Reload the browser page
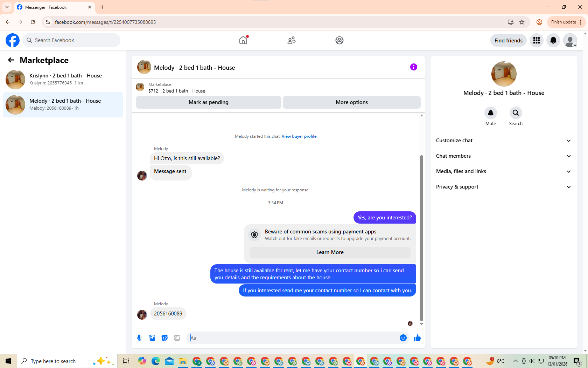 coord(33,22)
